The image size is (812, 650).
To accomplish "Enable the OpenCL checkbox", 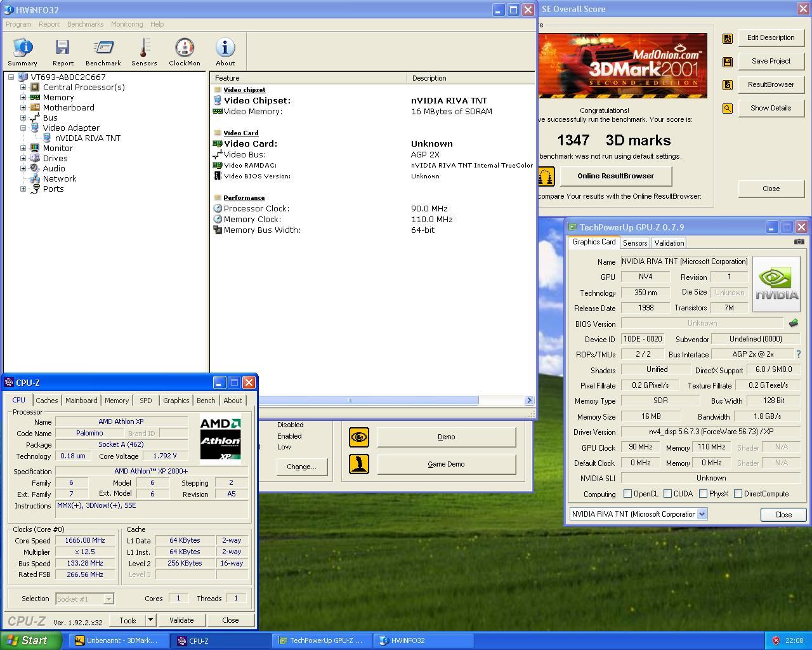I will coord(627,493).
